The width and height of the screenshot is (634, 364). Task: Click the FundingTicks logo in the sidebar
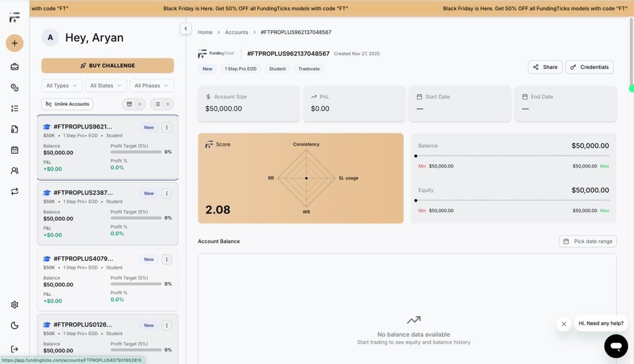[x=14, y=17]
